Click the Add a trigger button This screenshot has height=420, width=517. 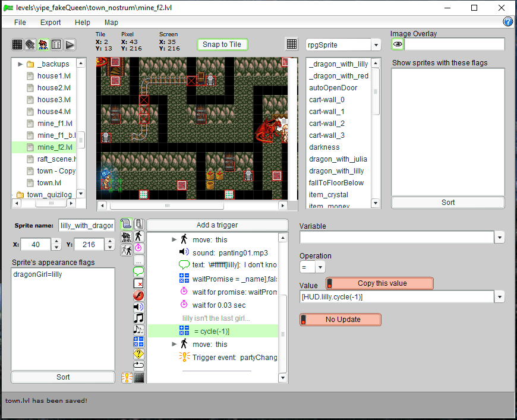click(217, 225)
